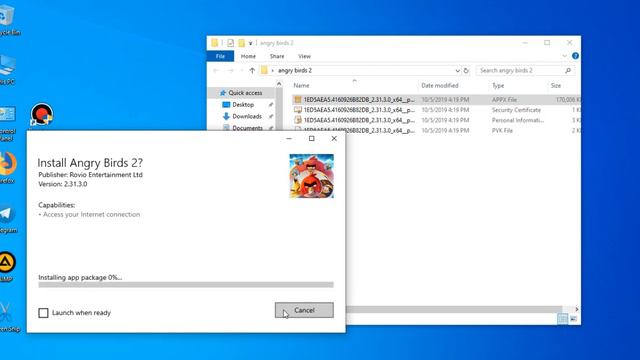The width and height of the screenshot is (640, 360).
Task: Select the PVK File row
Action: coord(436,131)
